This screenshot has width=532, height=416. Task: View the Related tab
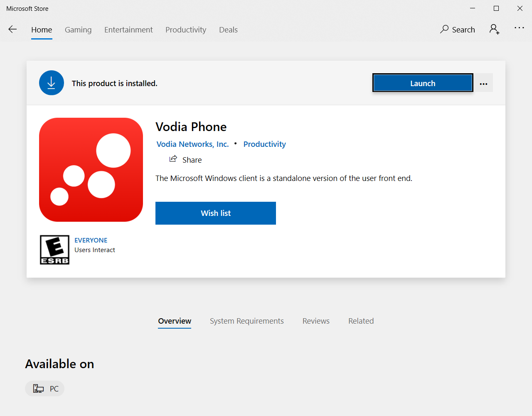click(361, 321)
